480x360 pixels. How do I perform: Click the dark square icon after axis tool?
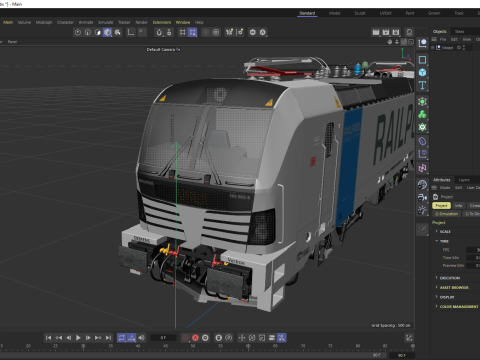click(x=142, y=32)
